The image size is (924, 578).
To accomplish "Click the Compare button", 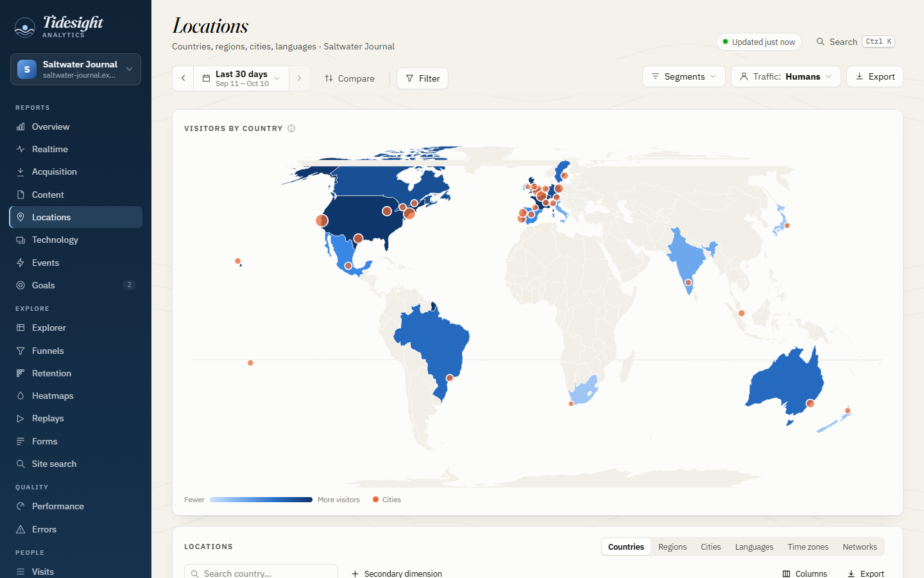I will [350, 78].
